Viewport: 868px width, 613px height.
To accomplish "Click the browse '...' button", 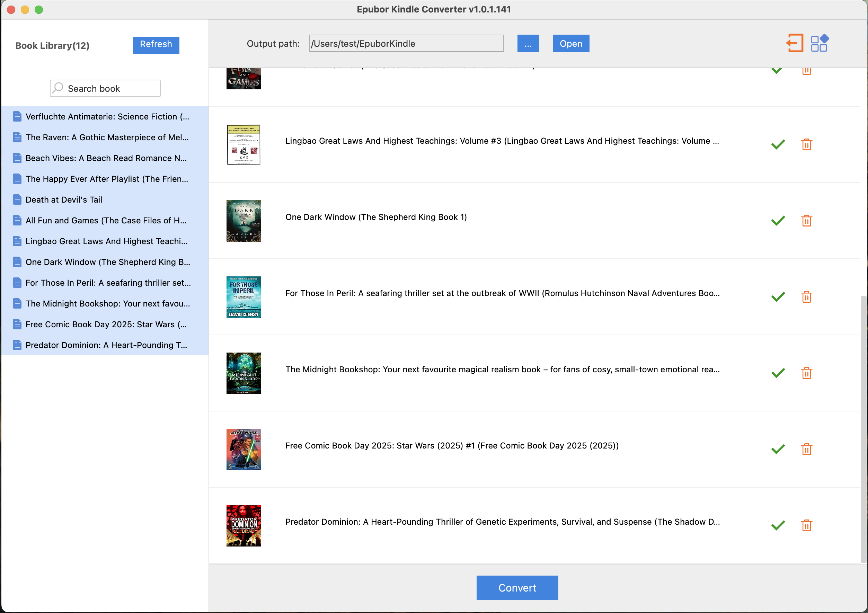I will click(x=528, y=43).
